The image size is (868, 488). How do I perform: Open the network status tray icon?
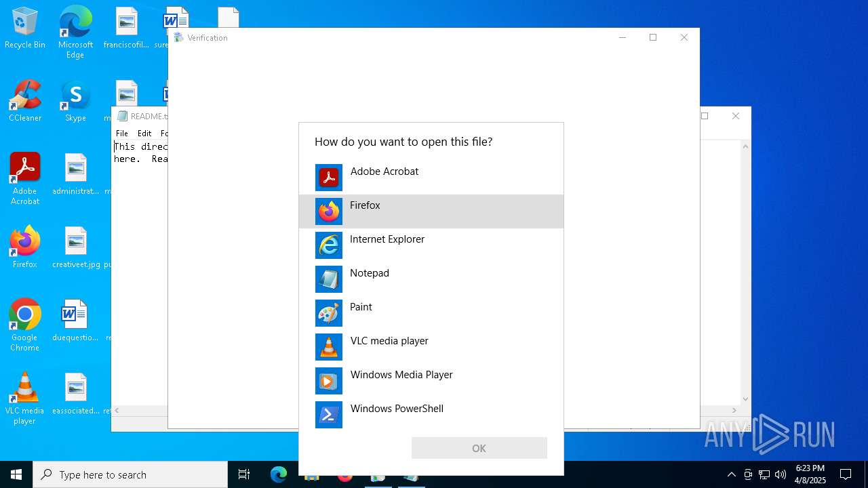[x=764, y=474]
